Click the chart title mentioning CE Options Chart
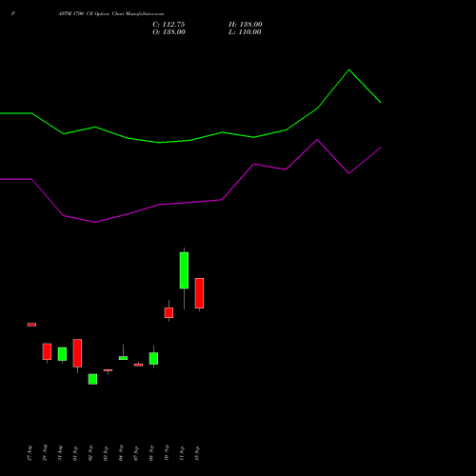The image size is (476, 476). (111, 14)
